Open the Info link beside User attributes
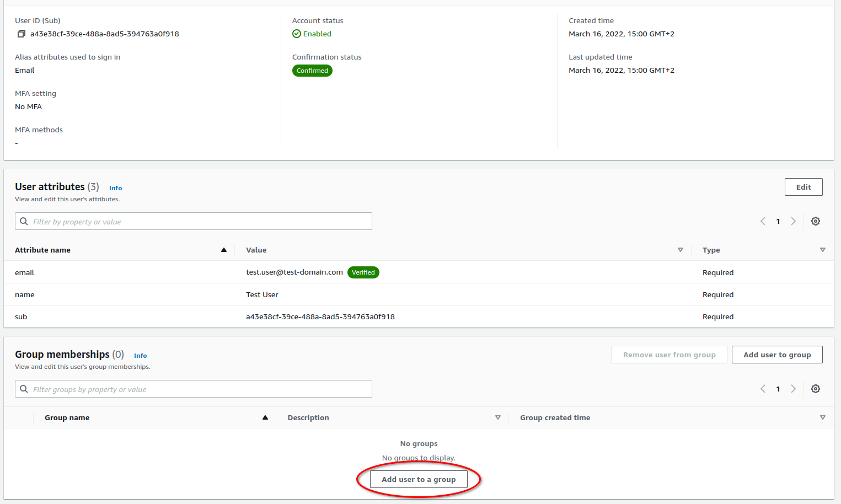Screen dimensions: 841x504 [115, 188]
